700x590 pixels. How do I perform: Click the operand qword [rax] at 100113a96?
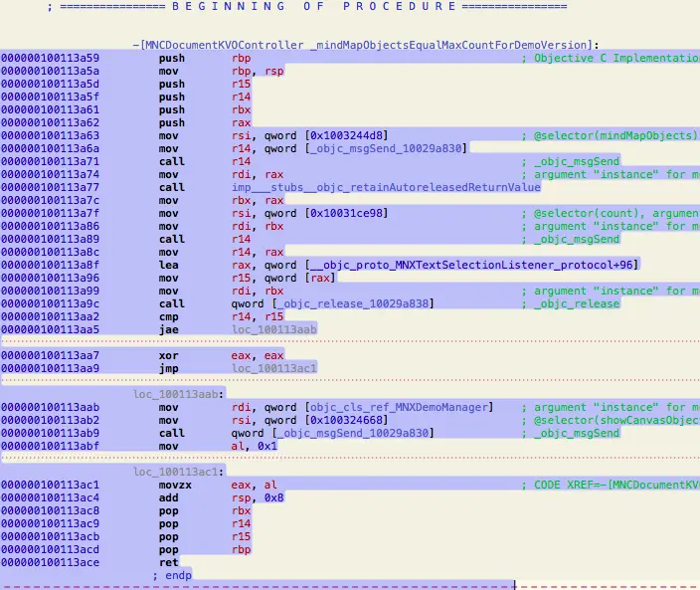tap(299, 279)
